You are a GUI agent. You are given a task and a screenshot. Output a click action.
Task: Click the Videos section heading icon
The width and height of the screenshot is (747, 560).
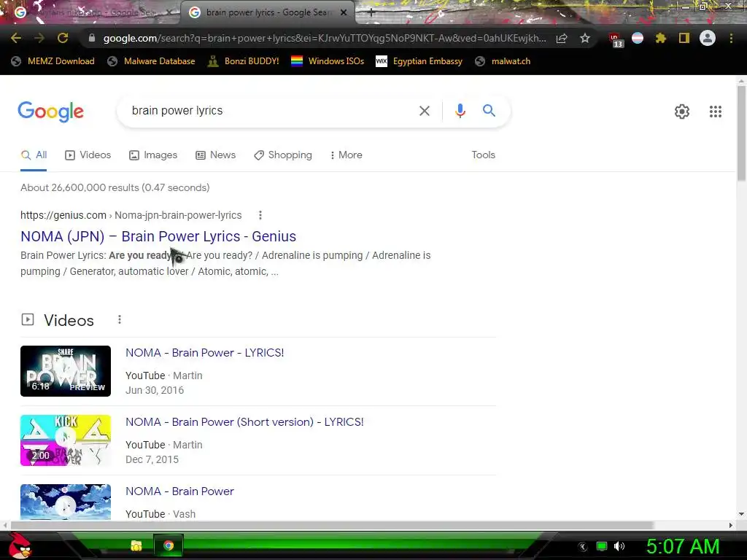(28, 319)
